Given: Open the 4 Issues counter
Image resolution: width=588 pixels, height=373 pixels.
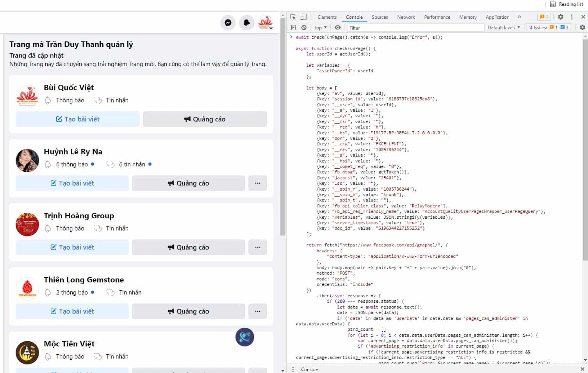Looking at the screenshot, I should (549, 28).
